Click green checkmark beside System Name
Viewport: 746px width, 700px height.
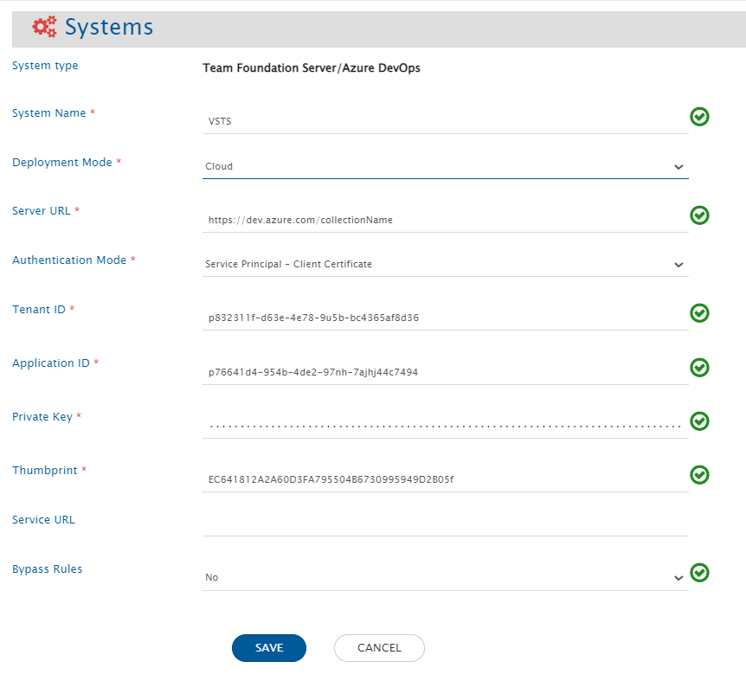pyautogui.click(x=699, y=117)
